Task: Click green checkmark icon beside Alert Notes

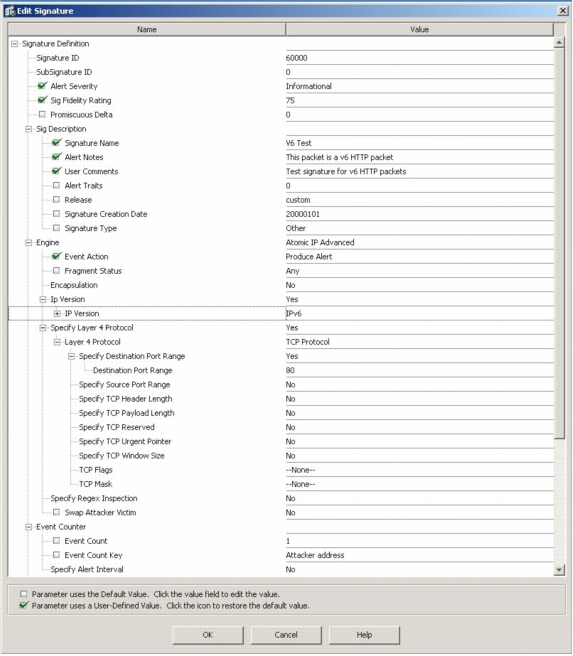Action: pyautogui.click(x=56, y=157)
